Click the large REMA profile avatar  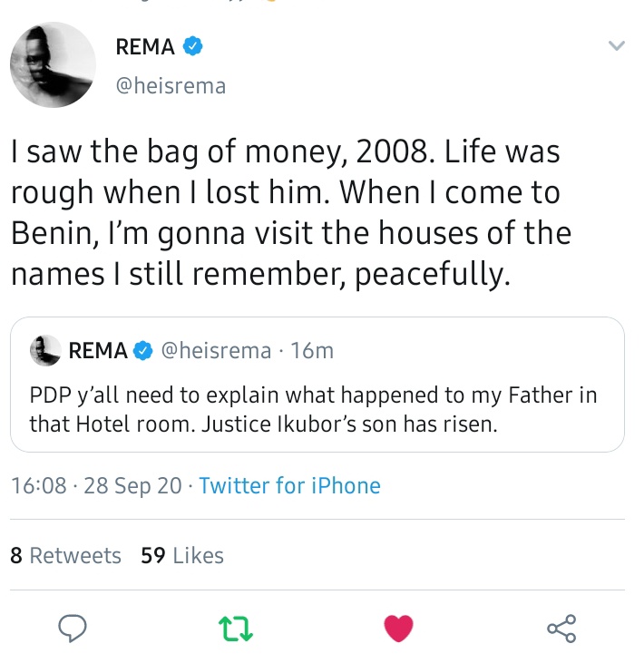click(53, 64)
